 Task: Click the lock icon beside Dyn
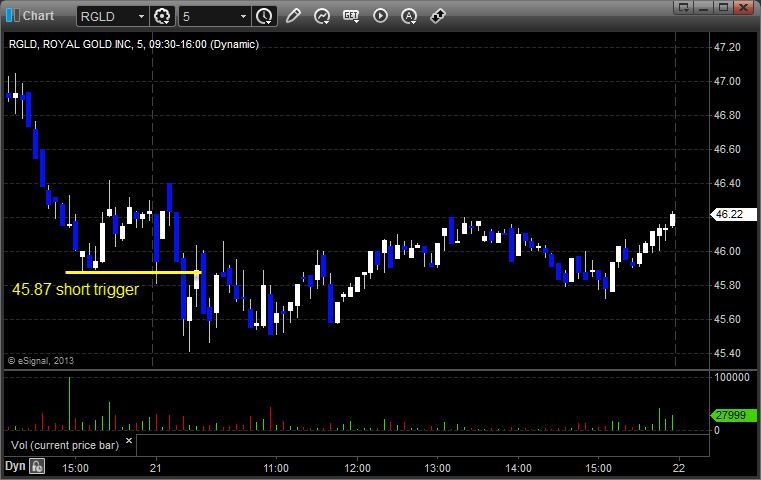37,466
